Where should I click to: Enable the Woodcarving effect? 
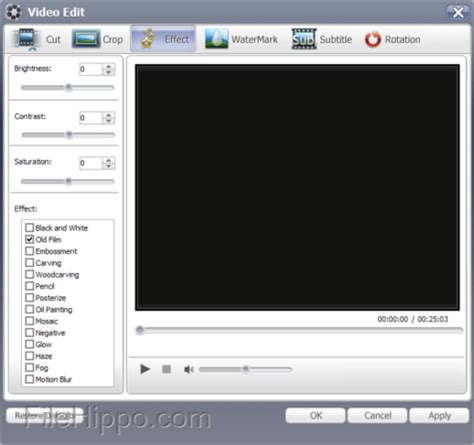tap(30, 274)
